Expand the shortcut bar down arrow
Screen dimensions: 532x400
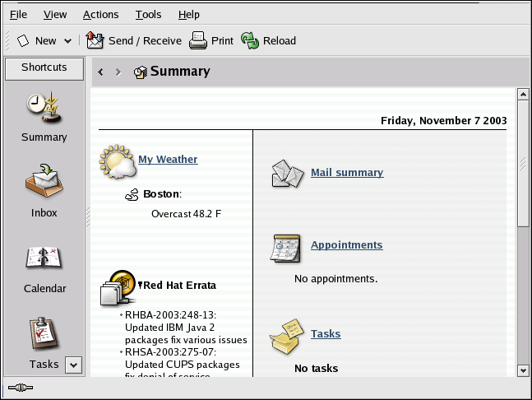pos(72,364)
